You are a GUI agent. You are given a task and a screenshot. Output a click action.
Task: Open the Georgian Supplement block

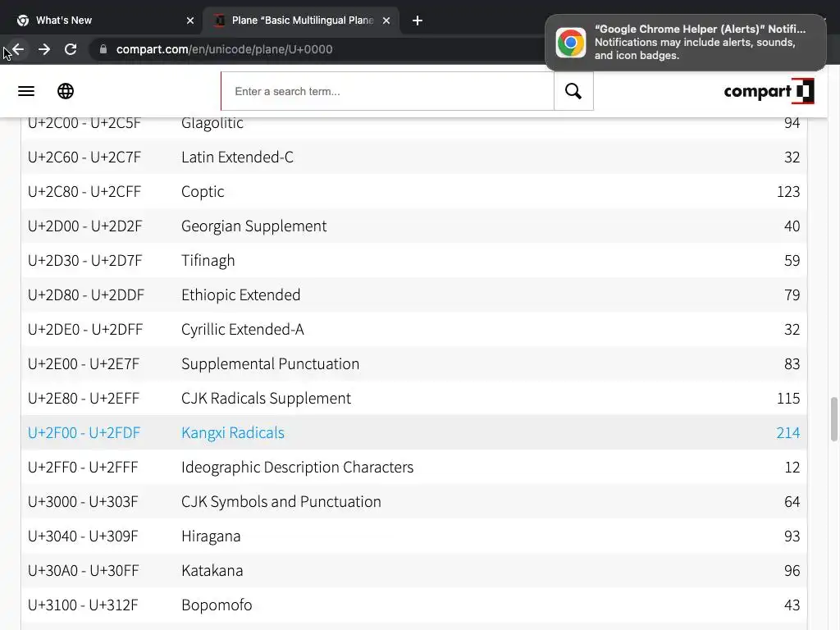tap(254, 226)
